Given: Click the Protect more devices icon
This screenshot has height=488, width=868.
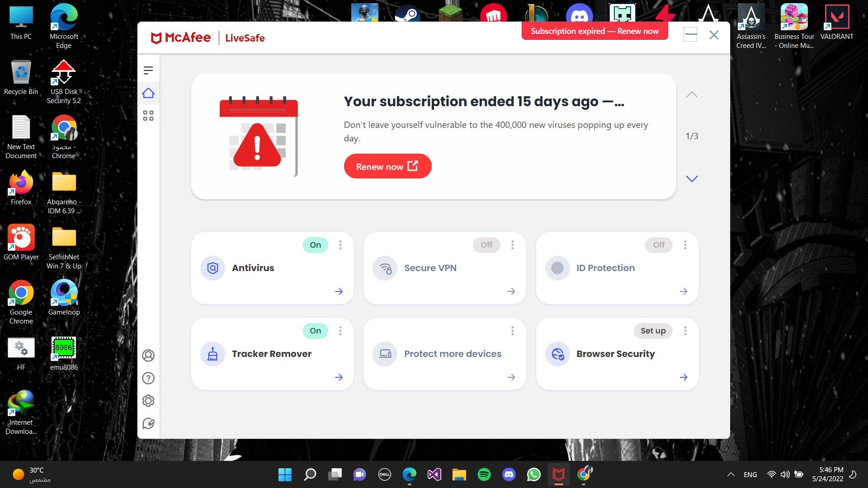Looking at the screenshot, I should pos(385,354).
